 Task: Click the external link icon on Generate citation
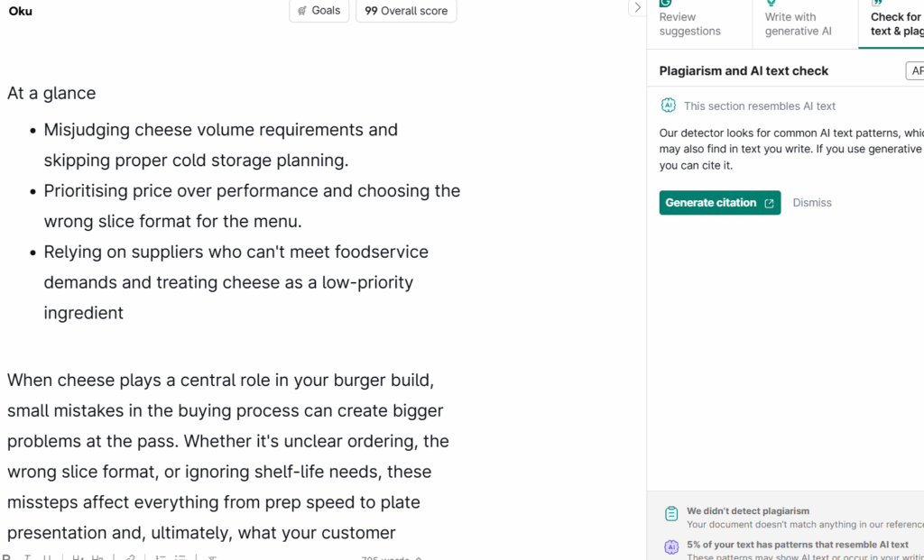tap(769, 203)
